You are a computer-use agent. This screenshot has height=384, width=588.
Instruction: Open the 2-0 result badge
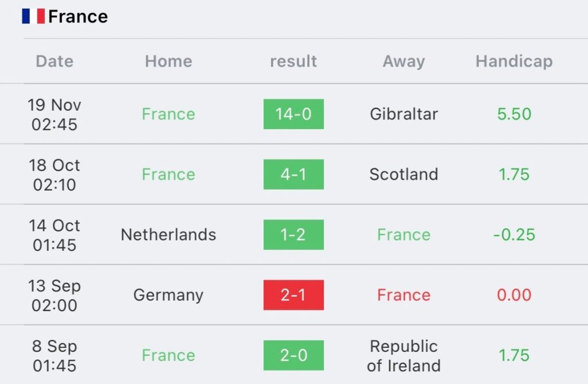(293, 355)
